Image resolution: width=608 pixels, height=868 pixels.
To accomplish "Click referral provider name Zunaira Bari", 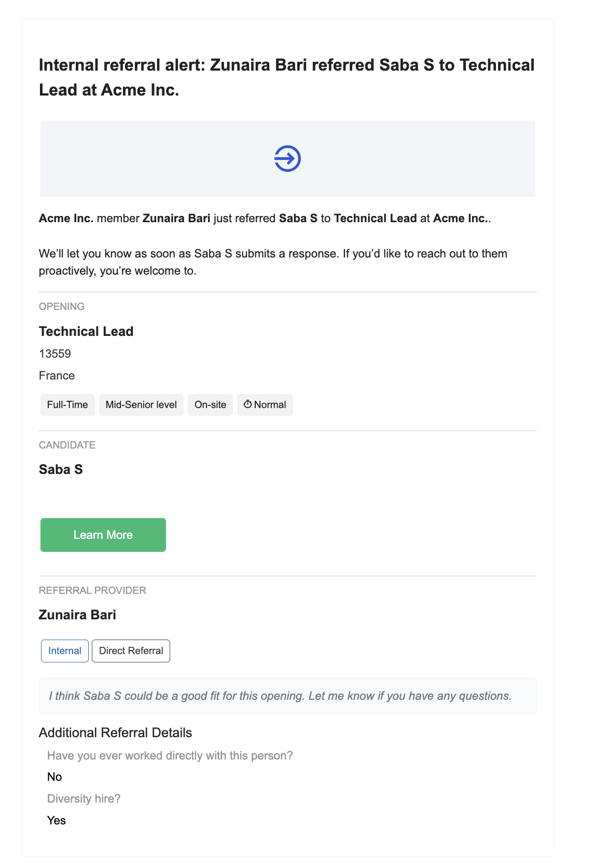I will coord(77,615).
